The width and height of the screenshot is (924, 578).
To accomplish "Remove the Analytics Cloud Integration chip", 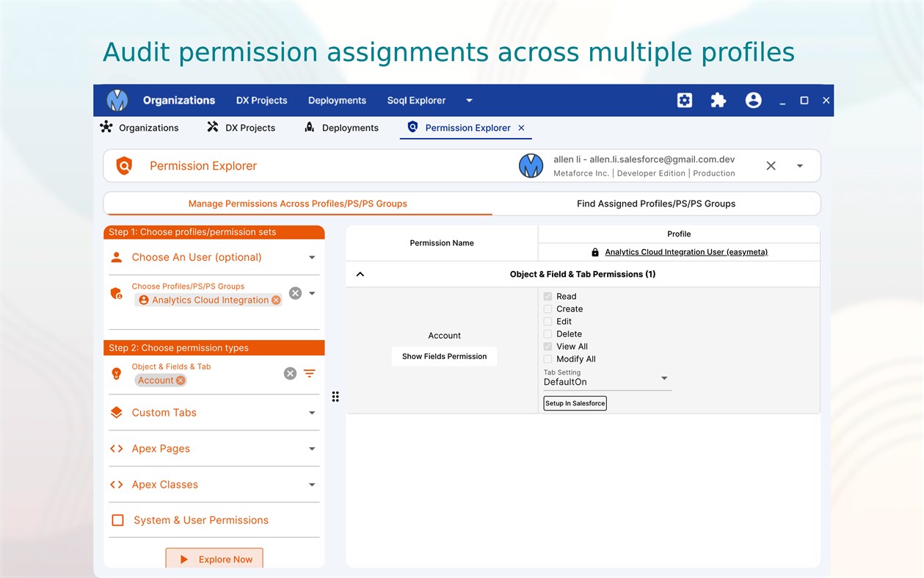I will coord(276,300).
